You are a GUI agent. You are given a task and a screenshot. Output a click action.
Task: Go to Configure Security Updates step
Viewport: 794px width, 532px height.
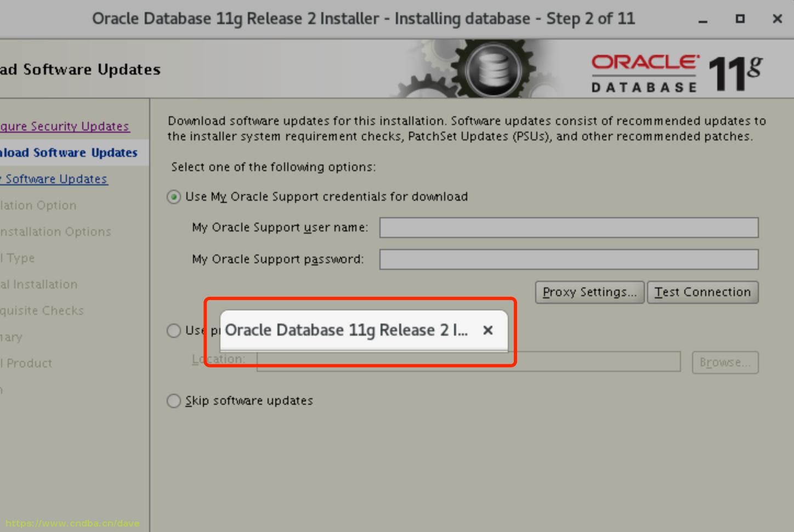pyautogui.click(x=65, y=126)
